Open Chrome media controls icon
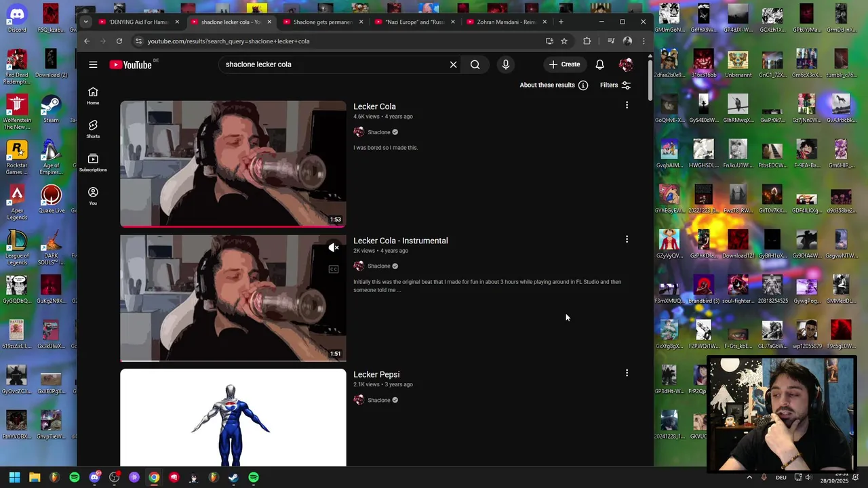 [611, 41]
